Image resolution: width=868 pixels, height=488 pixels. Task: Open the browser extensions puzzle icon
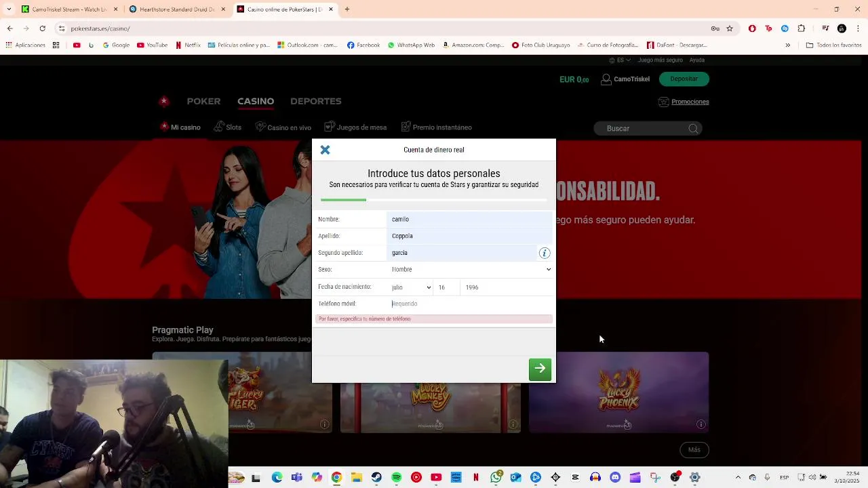pyautogui.click(x=802, y=28)
